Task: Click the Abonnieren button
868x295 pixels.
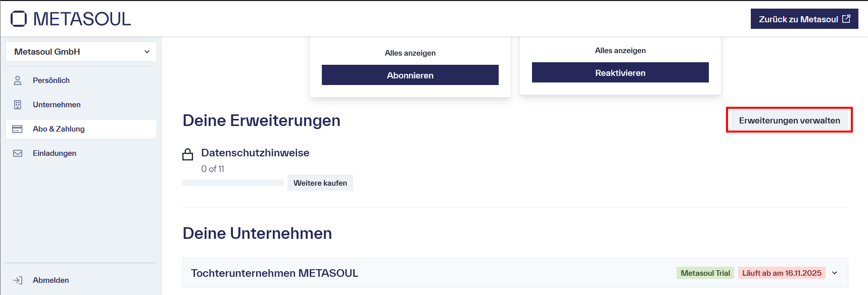Action: click(x=410, y=75)
